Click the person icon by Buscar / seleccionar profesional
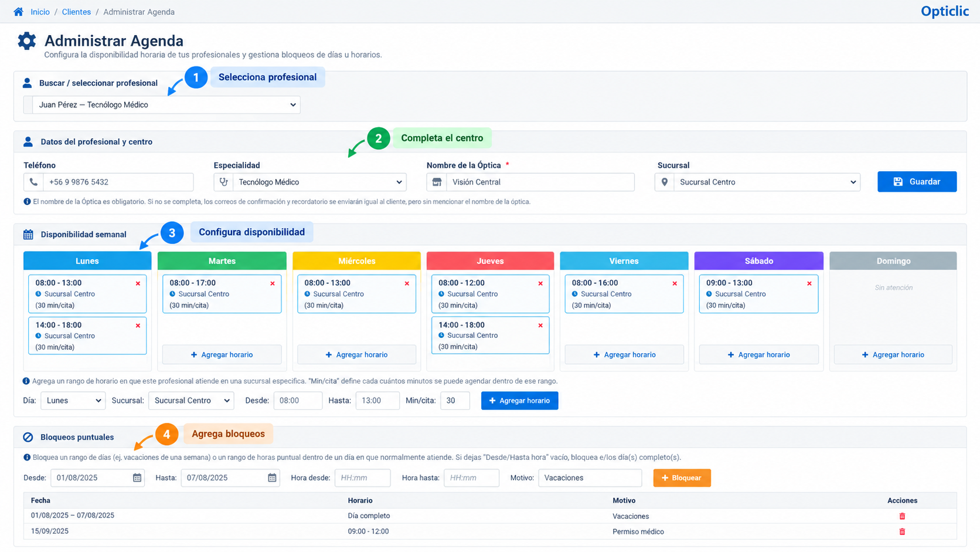This screenshot has width=980, height=552. pos(27,83)
